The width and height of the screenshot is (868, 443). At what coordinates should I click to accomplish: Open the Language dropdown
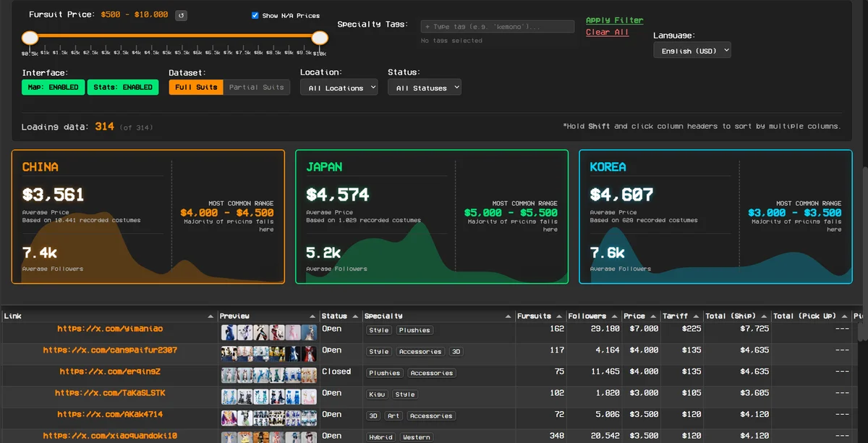[692, 51]
